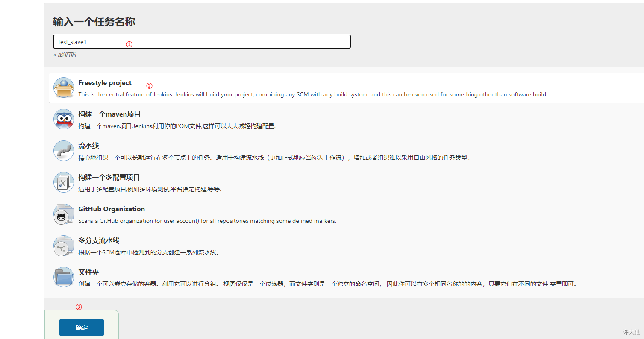Click the 必填项 required hint
The image size is (644, 339).
point(65,55)
